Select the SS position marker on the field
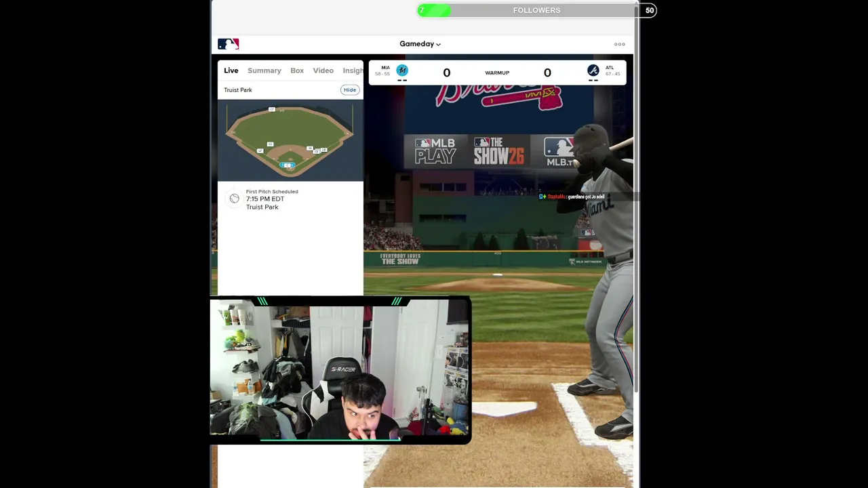This screenshot has height=488, width=868. (270, 144)
